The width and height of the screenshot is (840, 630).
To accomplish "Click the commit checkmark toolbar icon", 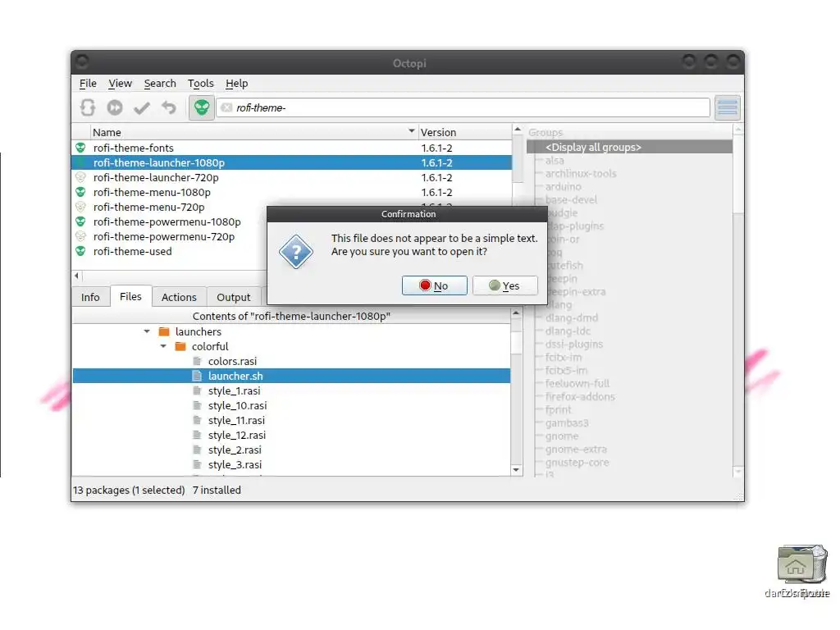I will pos(142,108).
